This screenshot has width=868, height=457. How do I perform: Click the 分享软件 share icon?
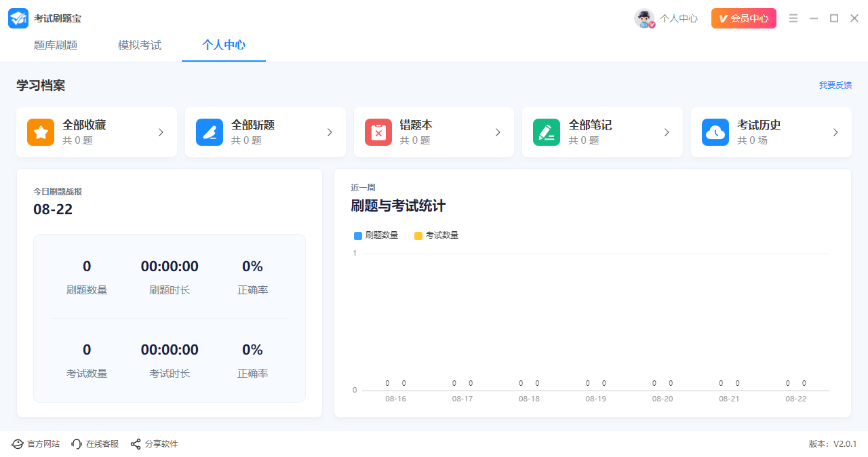point(136,444)
